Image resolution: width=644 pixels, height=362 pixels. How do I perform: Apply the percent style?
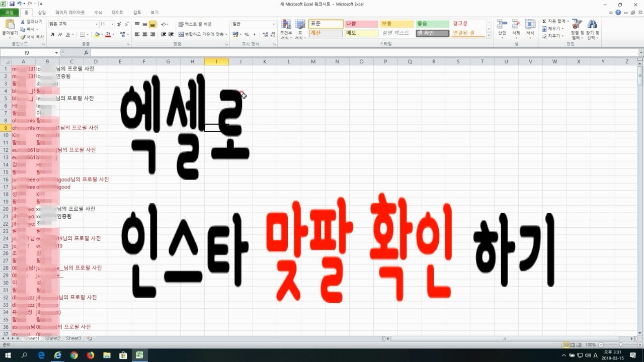click(247, 35)
